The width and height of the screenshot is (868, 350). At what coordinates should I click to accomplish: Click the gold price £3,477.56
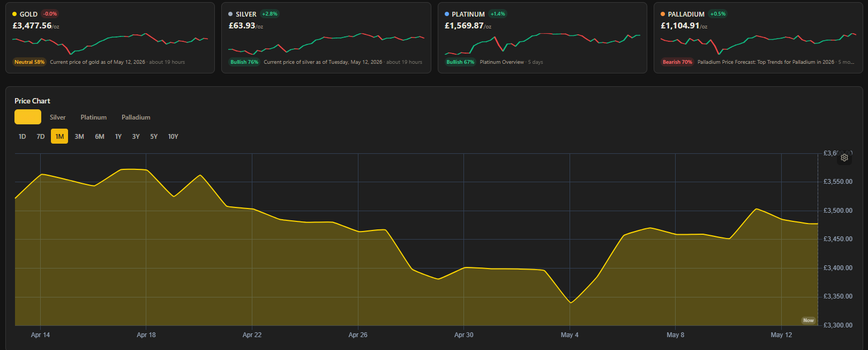point(32,26)
